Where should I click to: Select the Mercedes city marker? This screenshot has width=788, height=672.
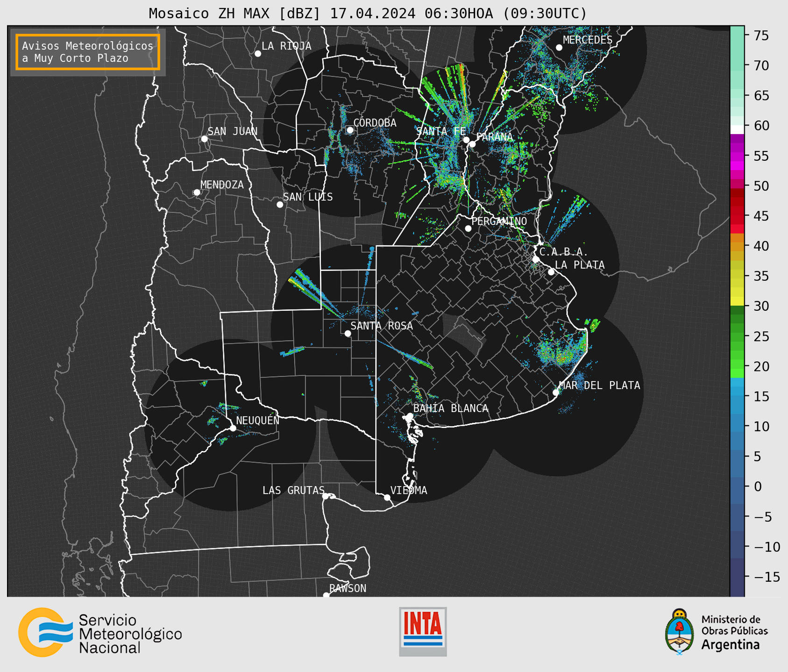pos(559,48)
